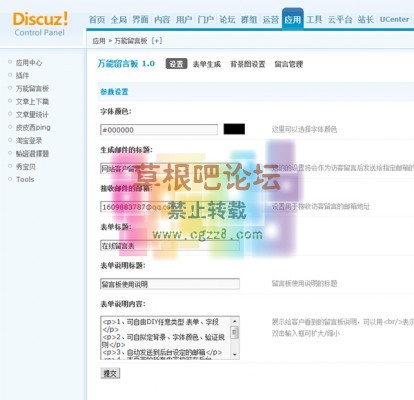
Task: Open the 论坛 top menu
Action: [x=227, y=20]
